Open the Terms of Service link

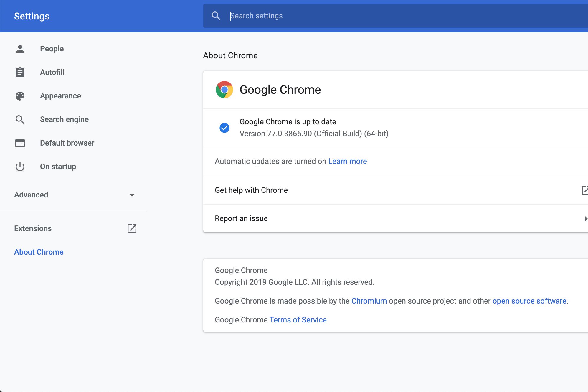(x=298, y=320)
